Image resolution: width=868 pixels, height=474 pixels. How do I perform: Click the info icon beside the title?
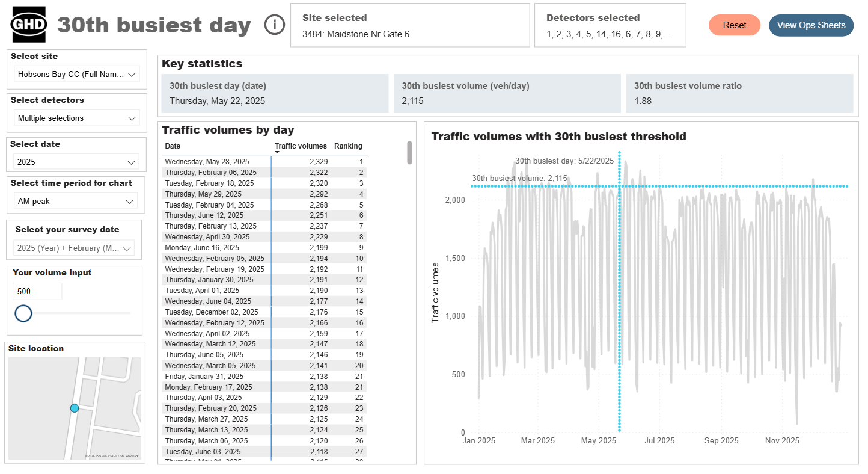275,25
